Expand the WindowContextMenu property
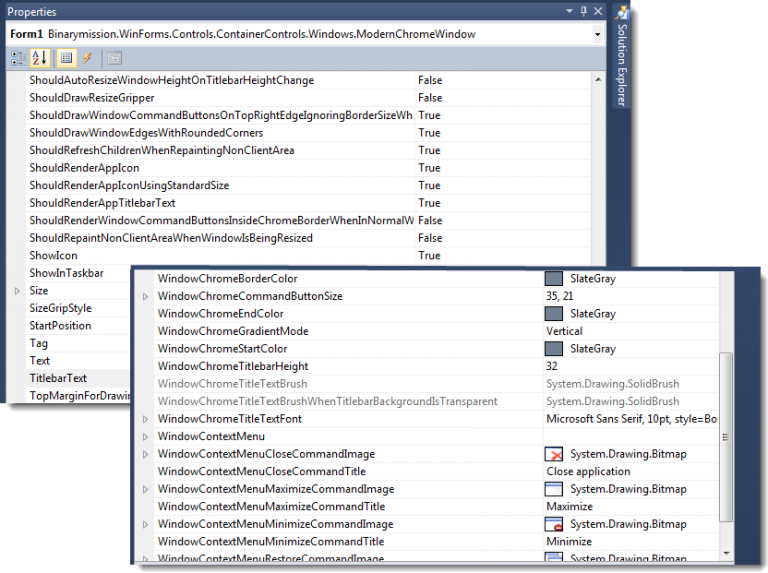 coord(145,437)
